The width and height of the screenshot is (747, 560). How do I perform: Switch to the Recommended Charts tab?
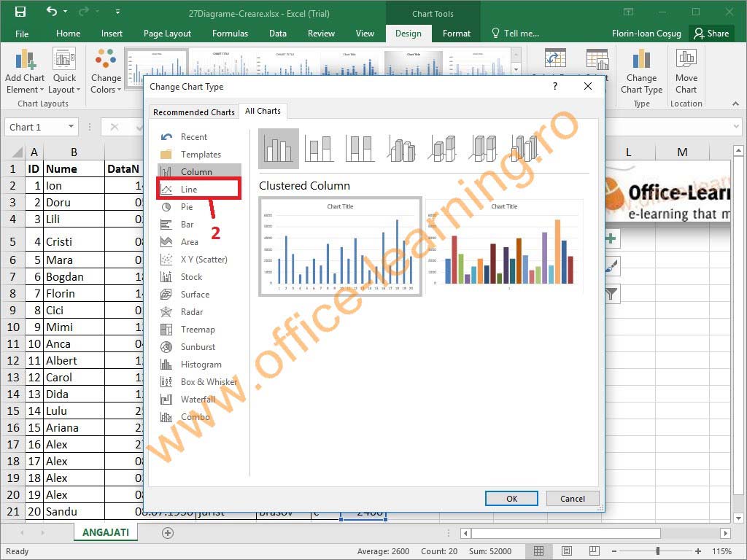click(194, 112)
